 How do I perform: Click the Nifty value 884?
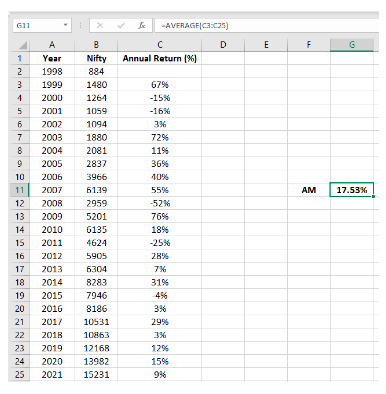[x=96, y=71]
